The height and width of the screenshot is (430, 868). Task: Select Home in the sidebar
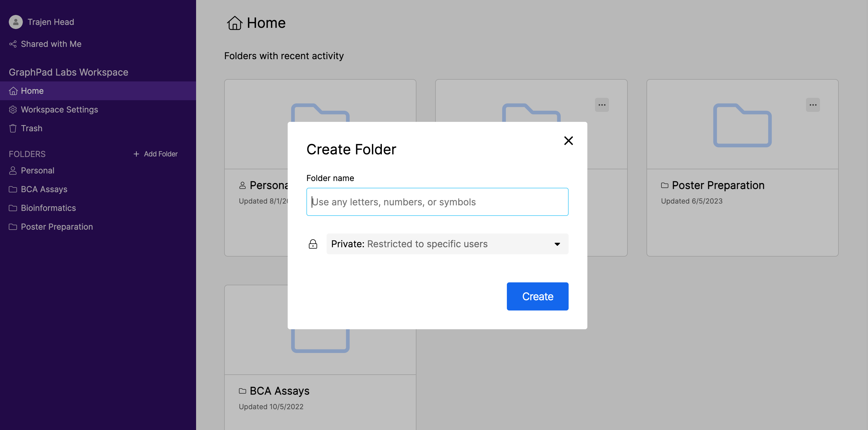[x=32, y=91]
